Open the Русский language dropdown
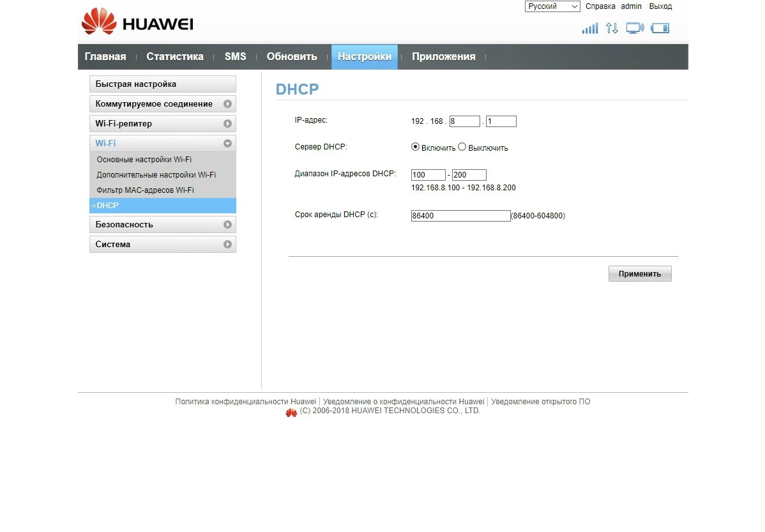The height and width of the screenshot is (532, 765). (x=552, y=6)
